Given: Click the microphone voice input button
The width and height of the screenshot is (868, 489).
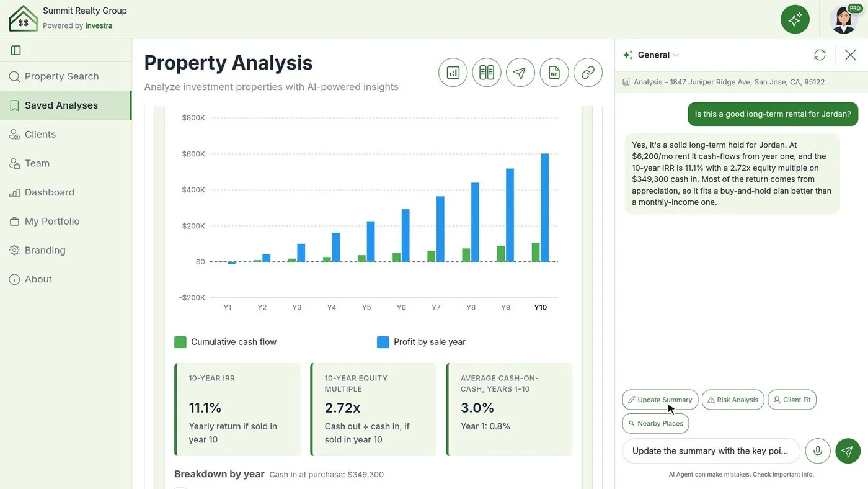Looking at the screenshot, I should [x=818, y=451].
